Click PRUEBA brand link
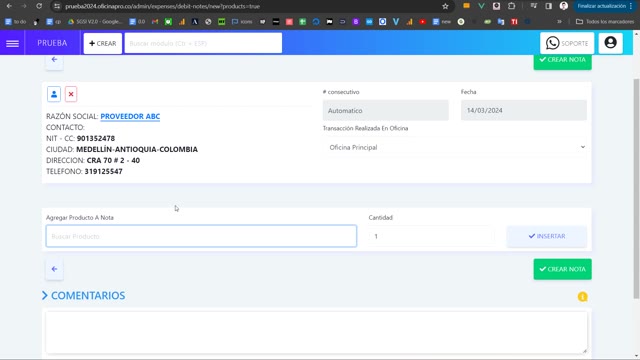 pos(52,43)
